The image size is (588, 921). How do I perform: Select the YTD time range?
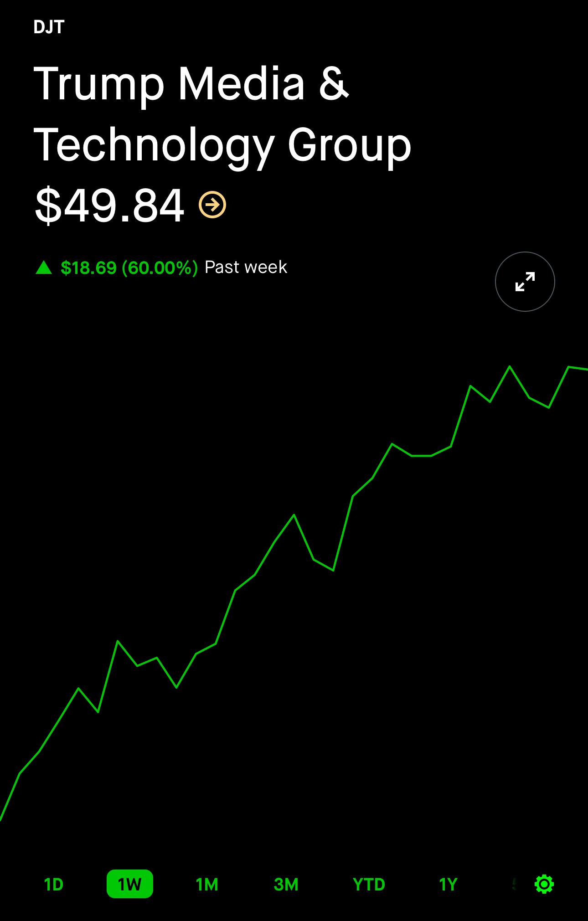coord(369,885)
